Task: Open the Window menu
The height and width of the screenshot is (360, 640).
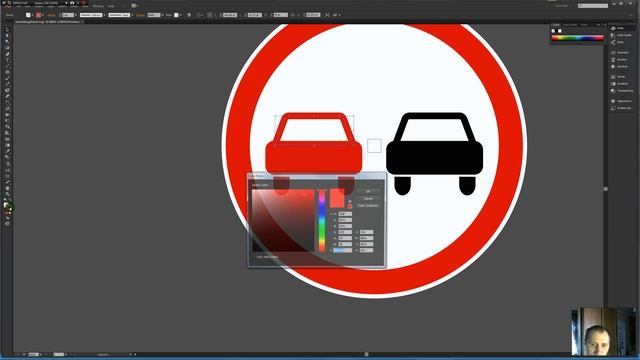Action: pyautogui.click(x=98, y=6)
